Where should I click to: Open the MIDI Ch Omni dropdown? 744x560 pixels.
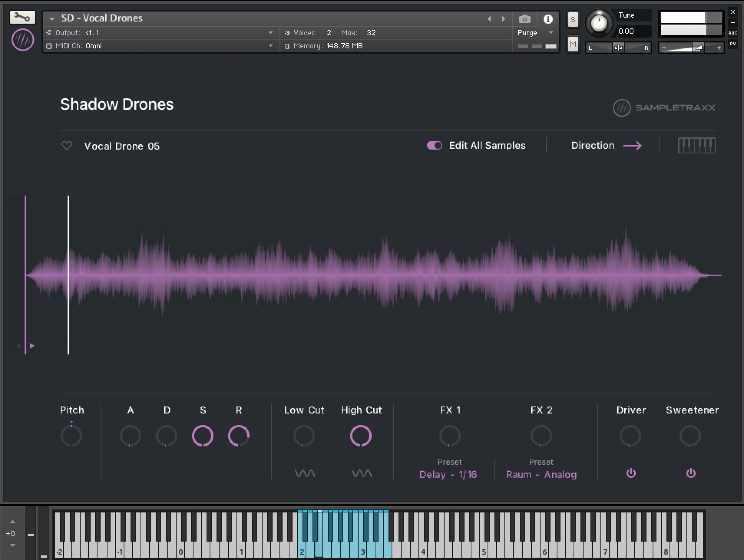(x=271, y=46)
